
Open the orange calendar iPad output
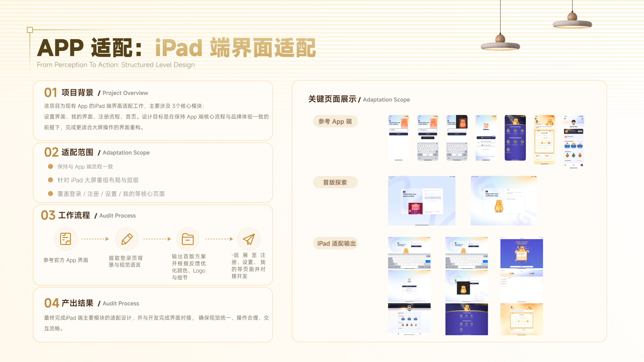[x=522, y=319]
